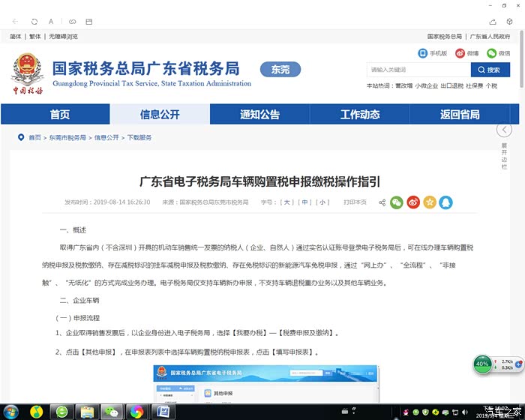Click the browser back arrow
The height and width of the screenshot is (420, 525).
point(14,22)
